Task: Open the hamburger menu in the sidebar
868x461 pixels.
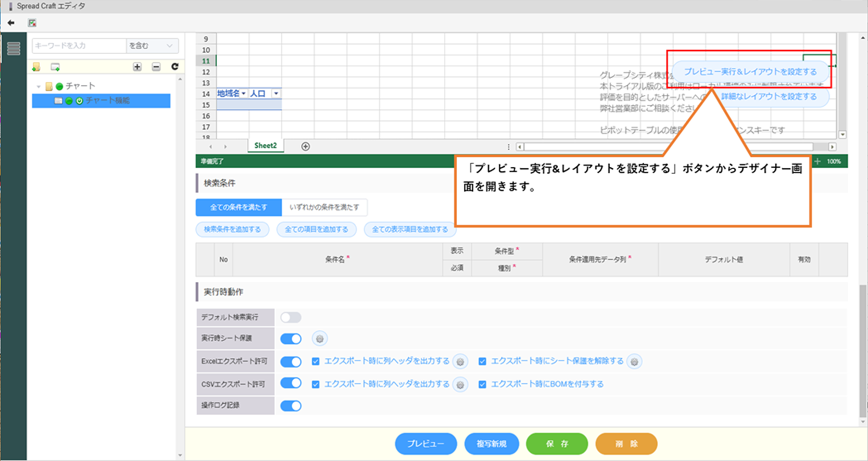Action: pyautogui.click(x=14, y=48)
